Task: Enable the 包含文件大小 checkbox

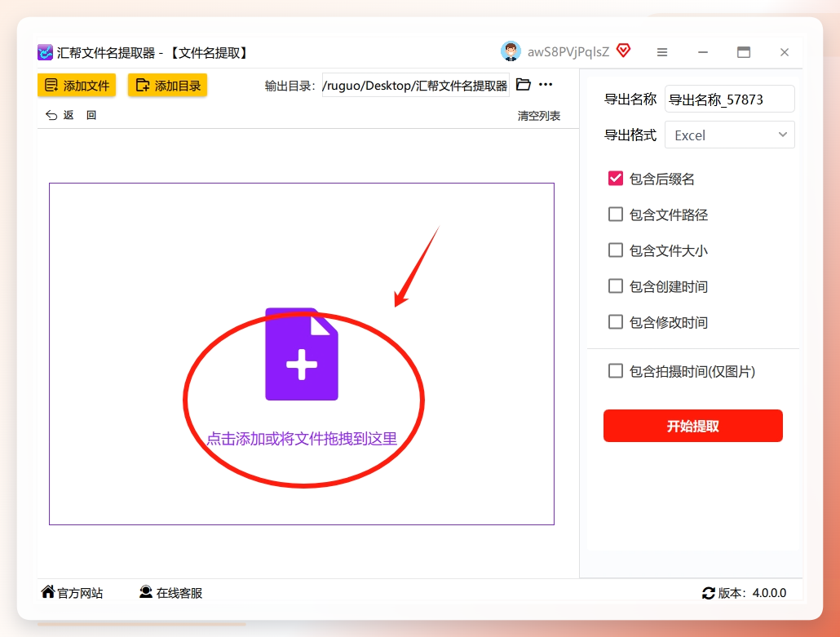Action: pyautogui.click(x=616, y=250)
